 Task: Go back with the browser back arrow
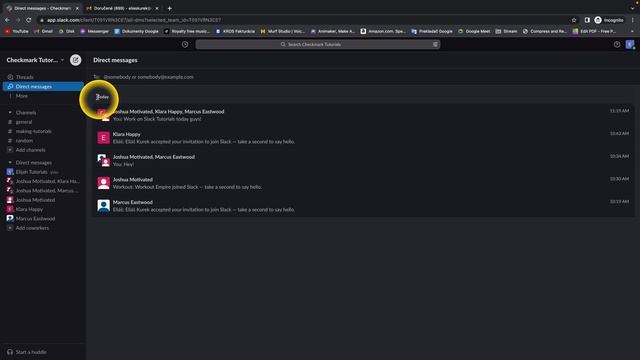(x=7, y=20)
